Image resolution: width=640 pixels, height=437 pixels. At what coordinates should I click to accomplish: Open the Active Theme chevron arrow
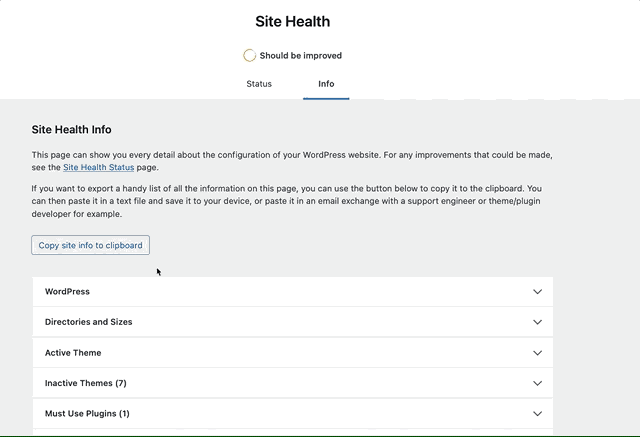(x=538, y=353)
